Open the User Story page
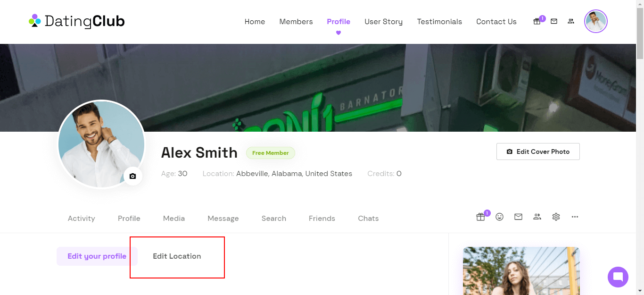Screen dimensions: 644x295 (x=384, y=22)
